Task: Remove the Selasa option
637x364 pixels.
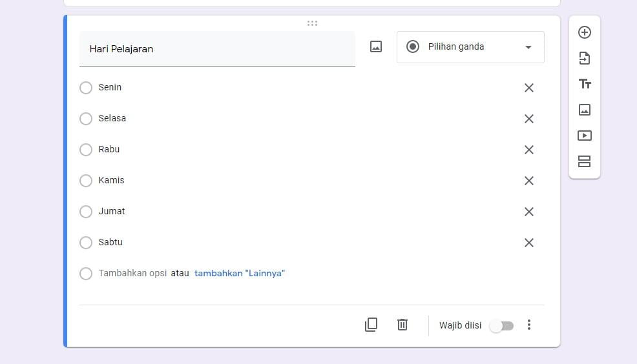Action: click(528, 119)
